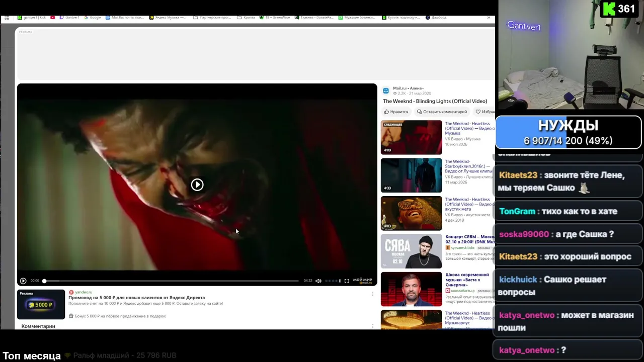Open the Яндекс Музыка bookmark
This screenshot has height=362, width=644.
coord(168,18)
